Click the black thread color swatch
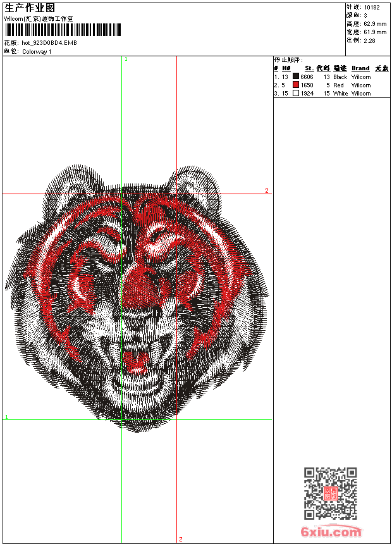Viewport: 392px width, 544px height. pyautogui.click(x=295, y=77)
